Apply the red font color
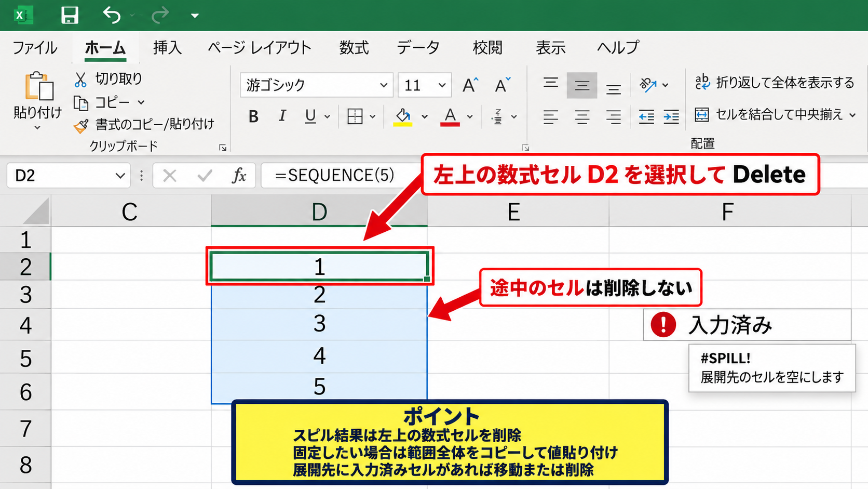 [450, 116]
